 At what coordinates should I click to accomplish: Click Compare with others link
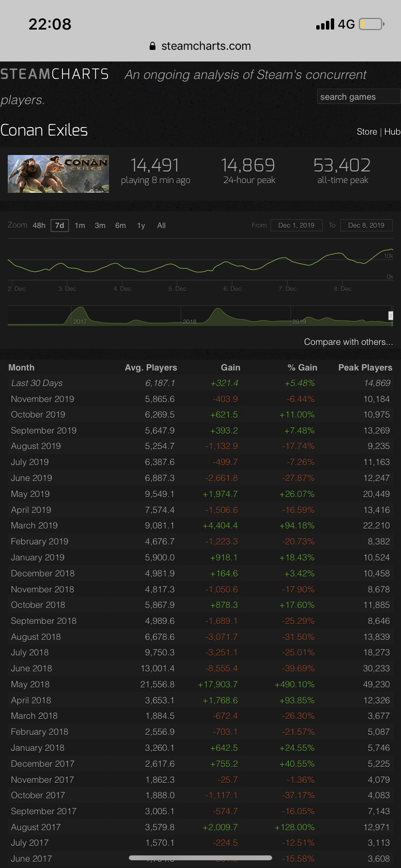pos(348,342)
